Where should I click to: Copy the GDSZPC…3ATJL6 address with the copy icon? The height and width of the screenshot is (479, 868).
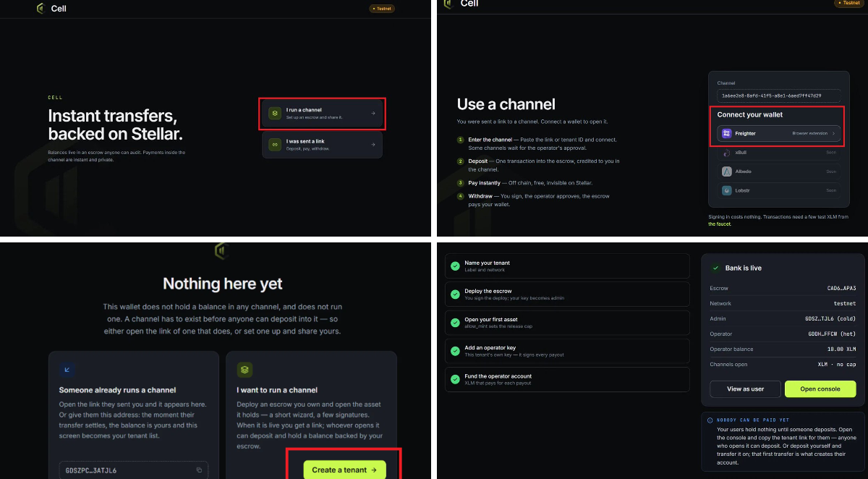pyautogui.click(x=199, y=470)
